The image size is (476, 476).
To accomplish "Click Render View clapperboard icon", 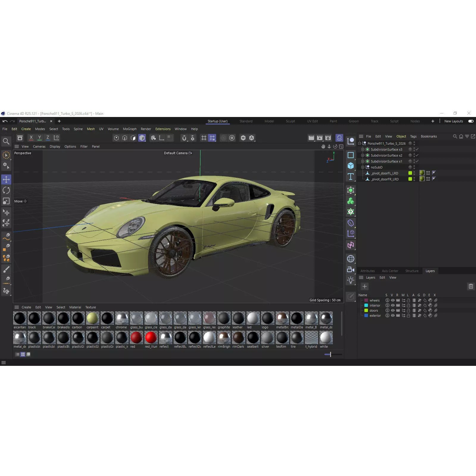I will click(311, 138).
